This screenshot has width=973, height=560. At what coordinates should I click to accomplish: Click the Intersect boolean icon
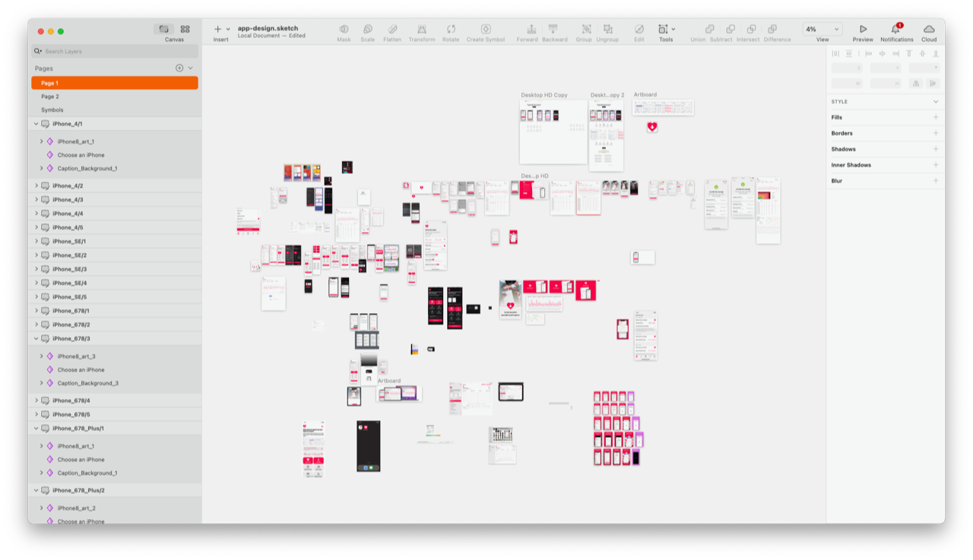click(x=751, y=29)
